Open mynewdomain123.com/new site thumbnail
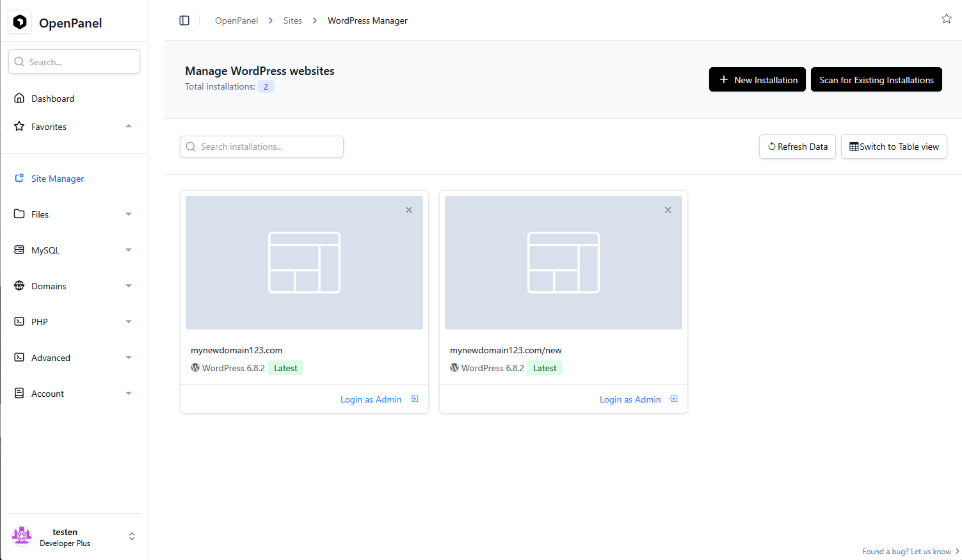 point(563,262)
